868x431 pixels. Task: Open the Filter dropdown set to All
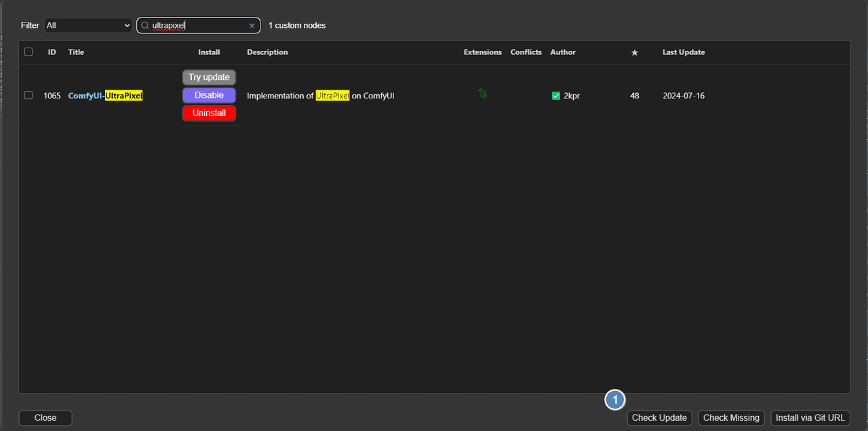pyautogui.click(x=88, y=25)
